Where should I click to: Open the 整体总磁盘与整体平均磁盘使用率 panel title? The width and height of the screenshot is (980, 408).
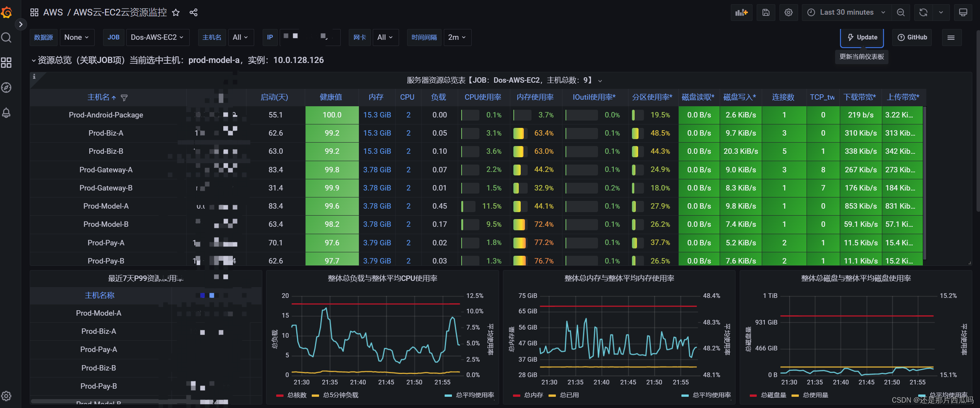tap(856, 278)
